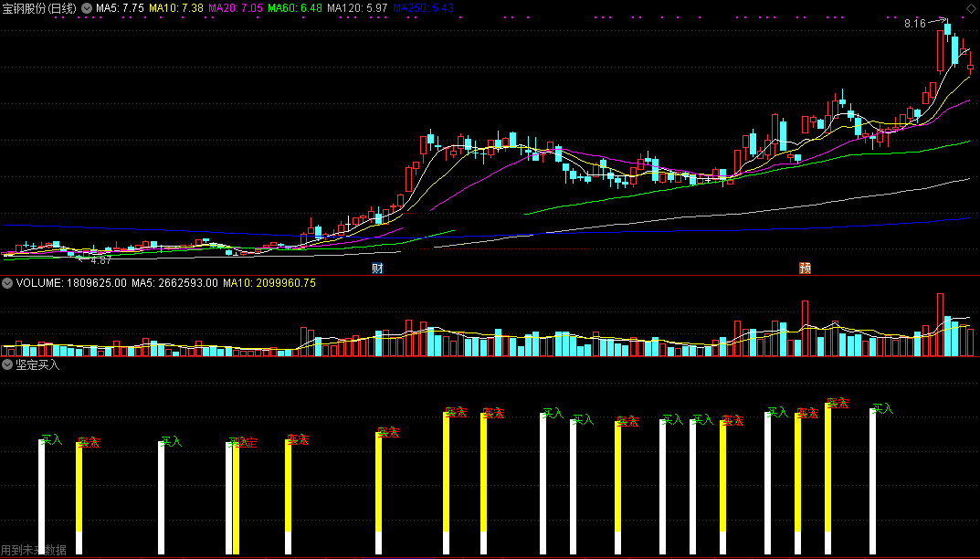Open the dropdown next to 宝钢股份(日线)

(x=87, y=8)
